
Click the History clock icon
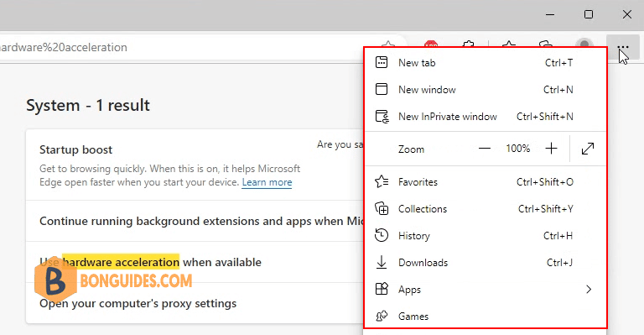point(382,236)
